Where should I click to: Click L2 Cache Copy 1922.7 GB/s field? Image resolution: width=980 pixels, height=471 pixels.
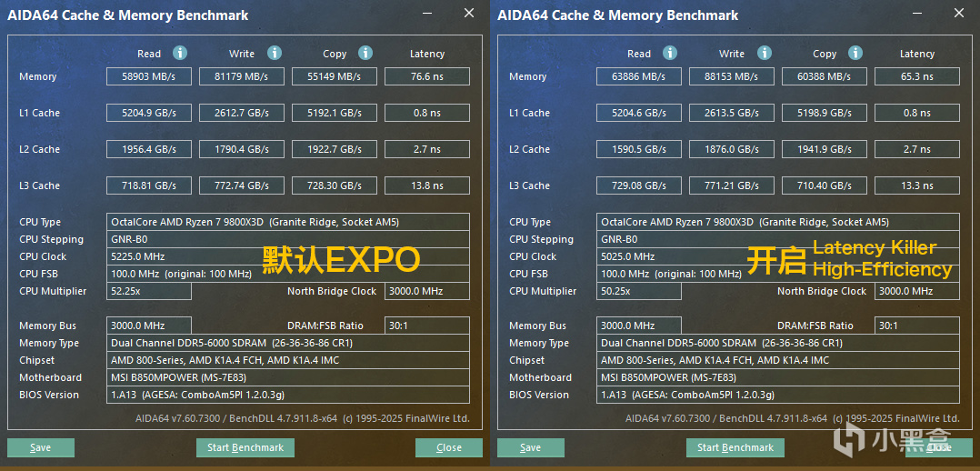(x=335, y=149)
